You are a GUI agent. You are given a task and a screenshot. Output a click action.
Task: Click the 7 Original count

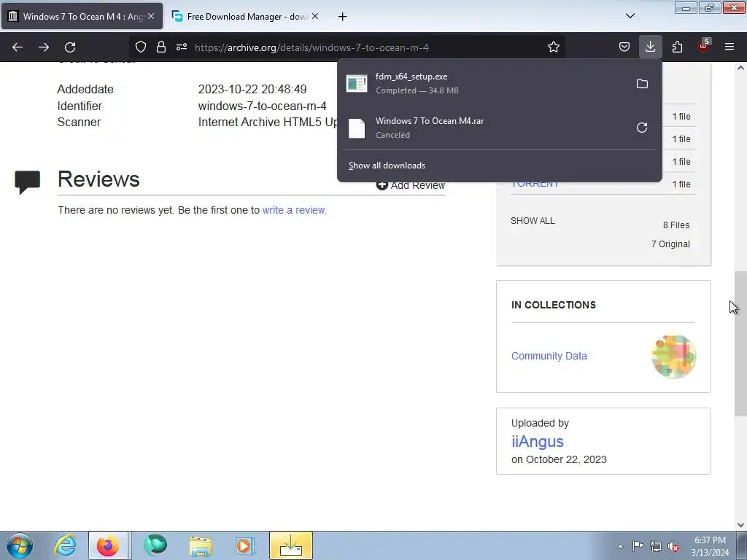[x=670, y=244]
